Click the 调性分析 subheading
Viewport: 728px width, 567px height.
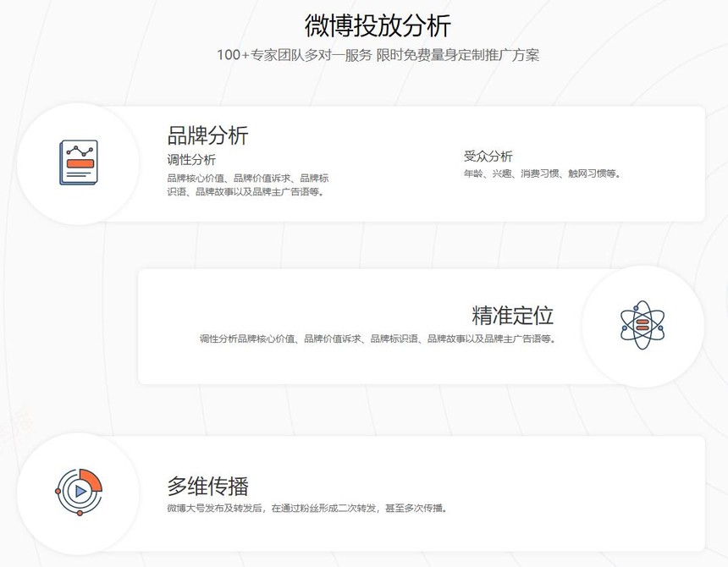191,160
